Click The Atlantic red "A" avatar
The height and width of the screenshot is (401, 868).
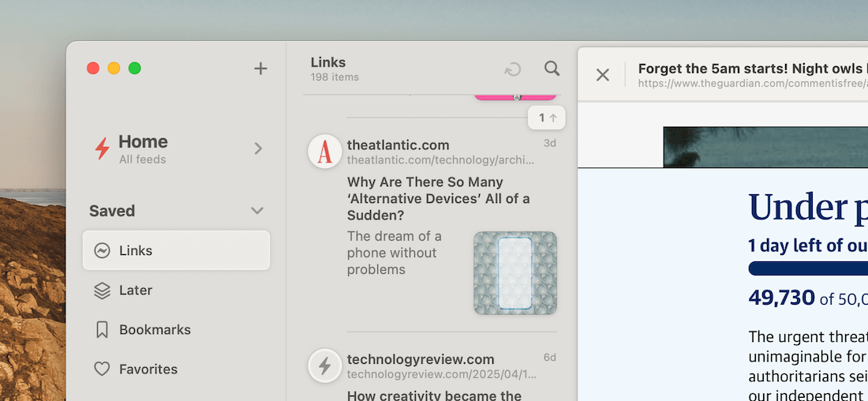(324, 152)
